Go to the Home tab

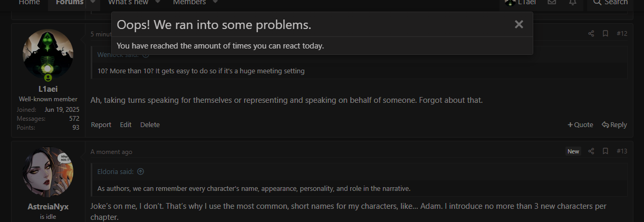[29, 3]
